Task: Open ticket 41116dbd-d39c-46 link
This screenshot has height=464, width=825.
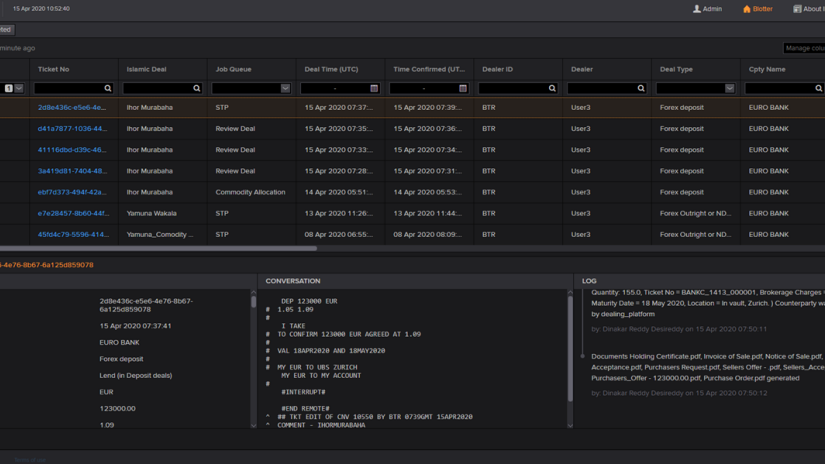Action: (72, 150)
